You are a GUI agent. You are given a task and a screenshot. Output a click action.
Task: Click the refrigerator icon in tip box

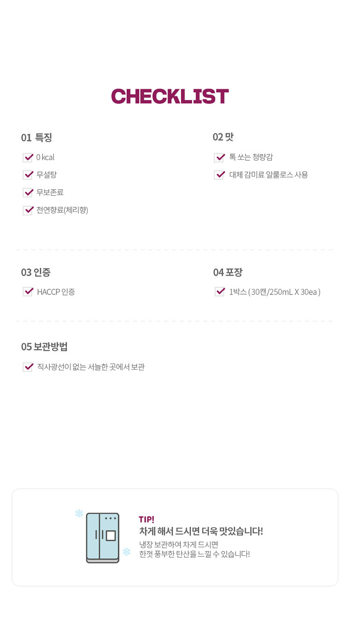(103, 537)
